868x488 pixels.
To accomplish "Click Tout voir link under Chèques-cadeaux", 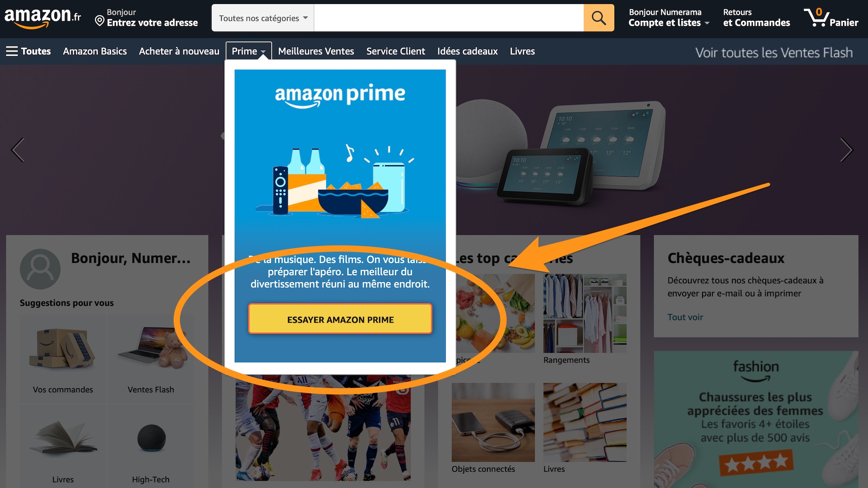I will [685, 317].
